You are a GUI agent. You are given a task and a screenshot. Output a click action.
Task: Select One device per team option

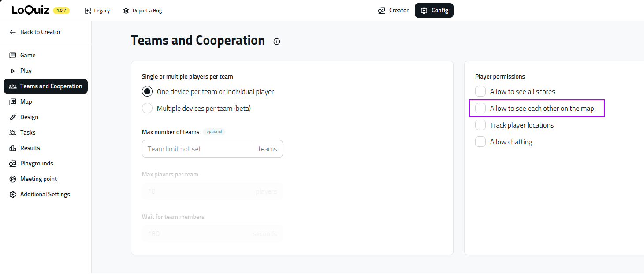point(147,92)
